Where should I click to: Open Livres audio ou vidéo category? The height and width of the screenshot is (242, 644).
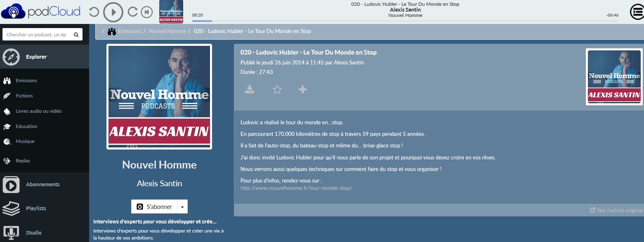tap(38, 111)
